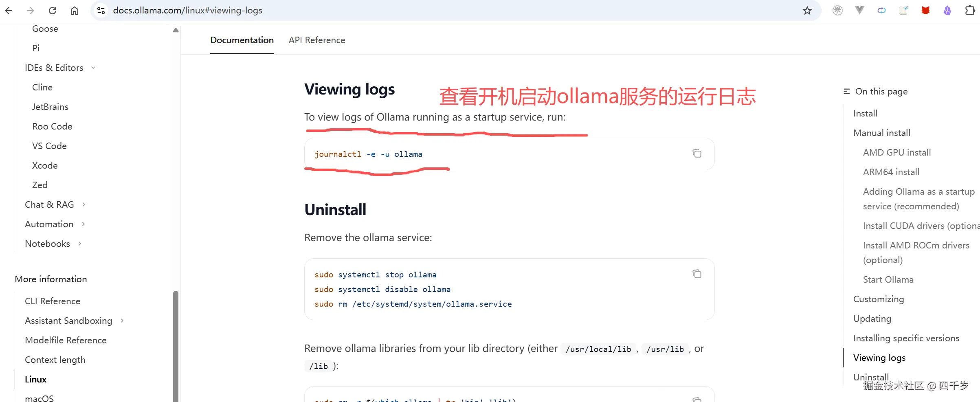980x402 pixels.
Task: Open Viewing logs in On this page outline
Action: point(879,357)
